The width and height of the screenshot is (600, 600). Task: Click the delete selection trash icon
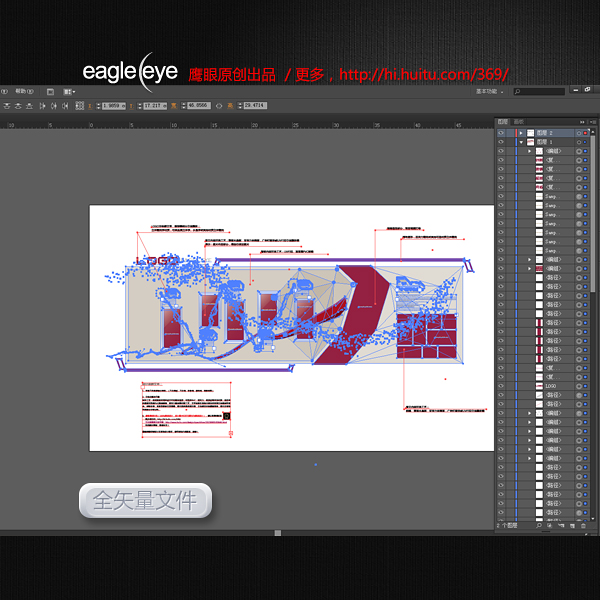[584, 526]
